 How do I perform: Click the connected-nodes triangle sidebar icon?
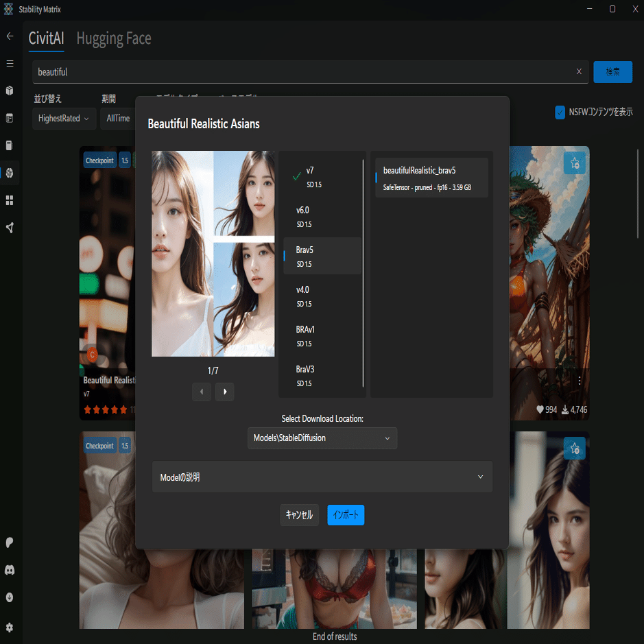pos(10,228)
